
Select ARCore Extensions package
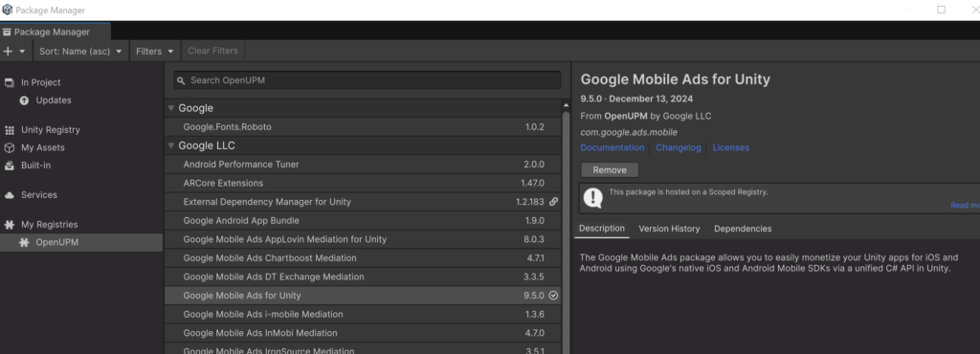[363, 183]
